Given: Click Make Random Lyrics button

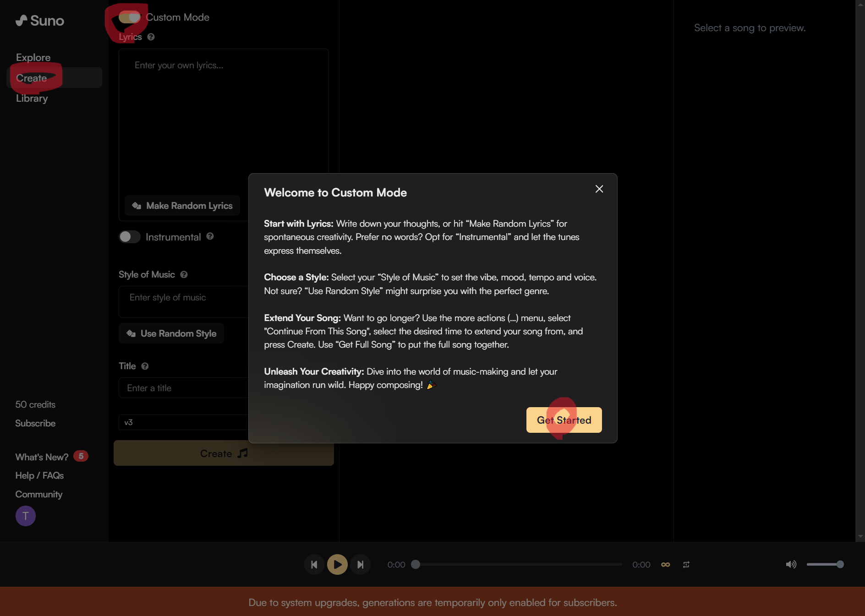Looking at the screenshot, I should [x=182, y=206].
